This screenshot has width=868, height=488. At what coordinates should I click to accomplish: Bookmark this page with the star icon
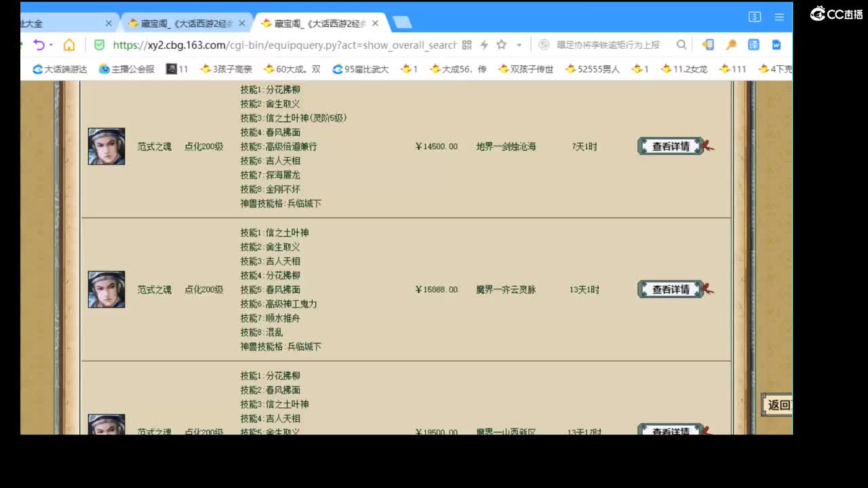coord(501,45)
